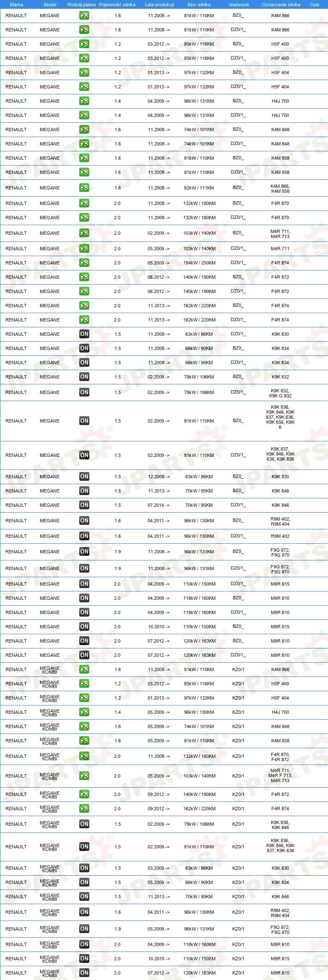Select the 'K4M 866, K4M 858' engine code cell
Image resolution: width=328 pixels, height=980 pixels.
click(280, 189)
